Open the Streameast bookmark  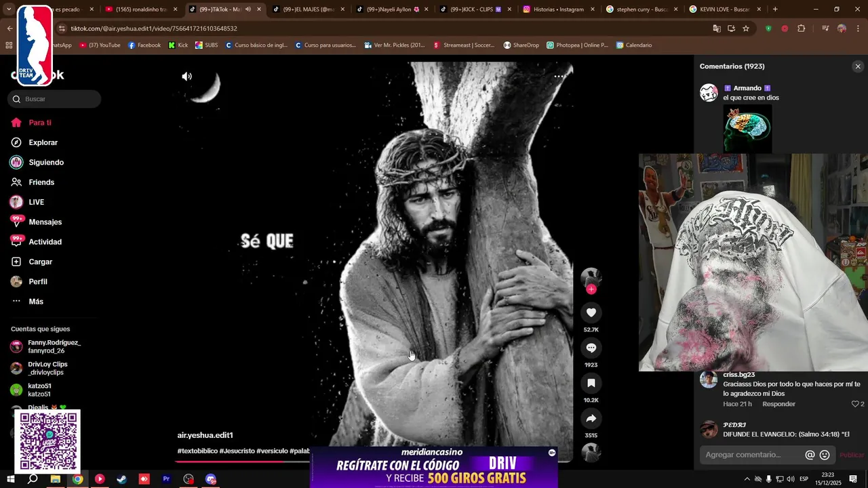pos(465,45)
